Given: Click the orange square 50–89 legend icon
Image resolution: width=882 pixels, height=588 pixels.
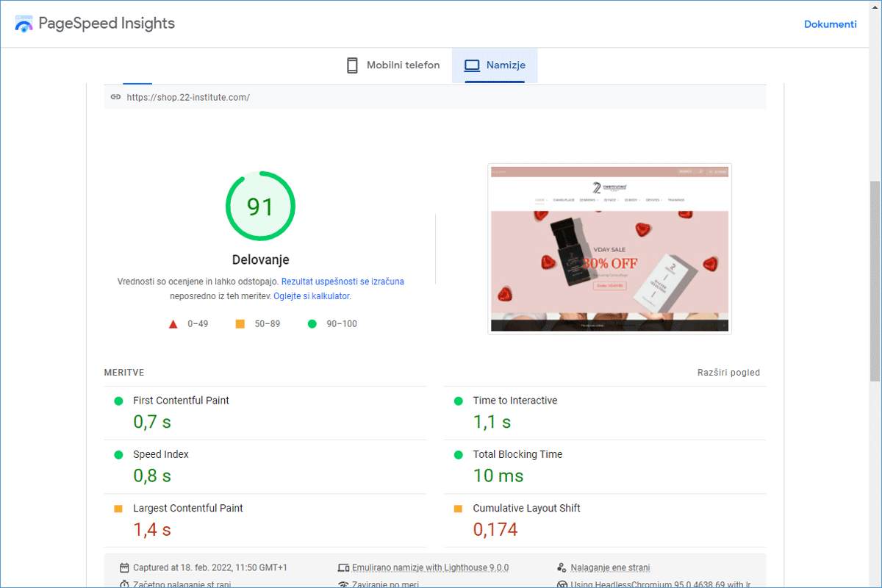Looking at the screenshot, I should 240,324.
